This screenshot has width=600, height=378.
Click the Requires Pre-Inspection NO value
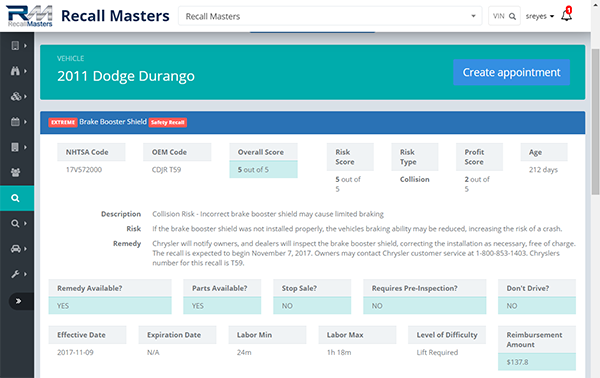[425, 306]
